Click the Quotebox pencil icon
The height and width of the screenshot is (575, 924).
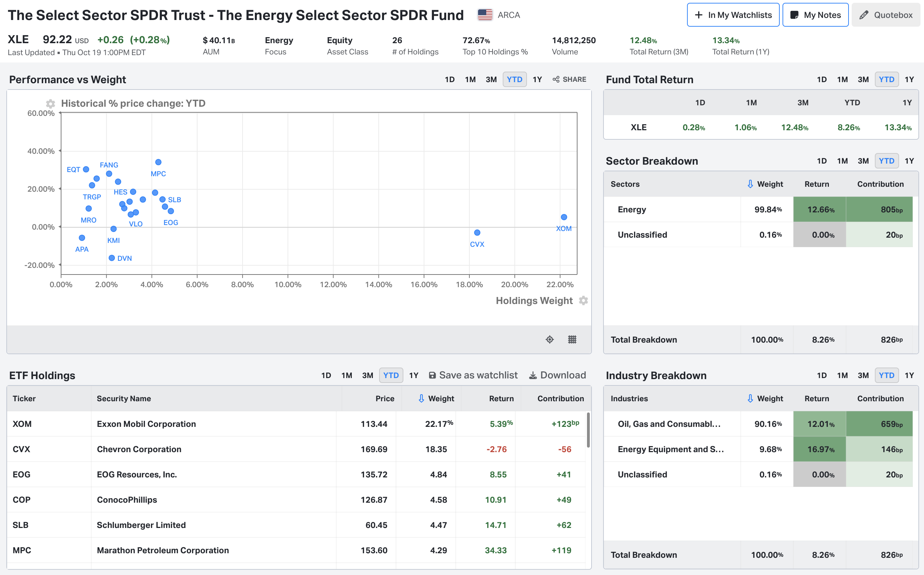tap(864, 15)
